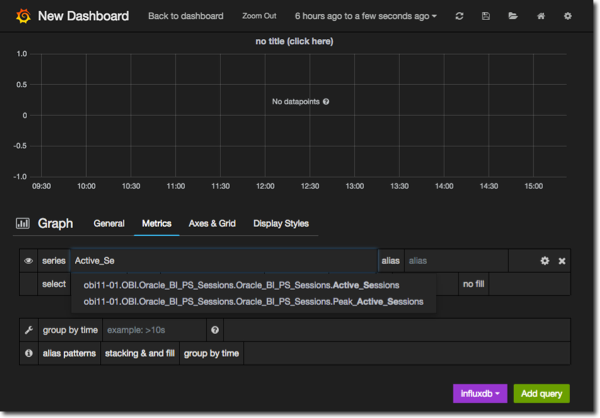Open the influxdb datasource dropdown

480,394
